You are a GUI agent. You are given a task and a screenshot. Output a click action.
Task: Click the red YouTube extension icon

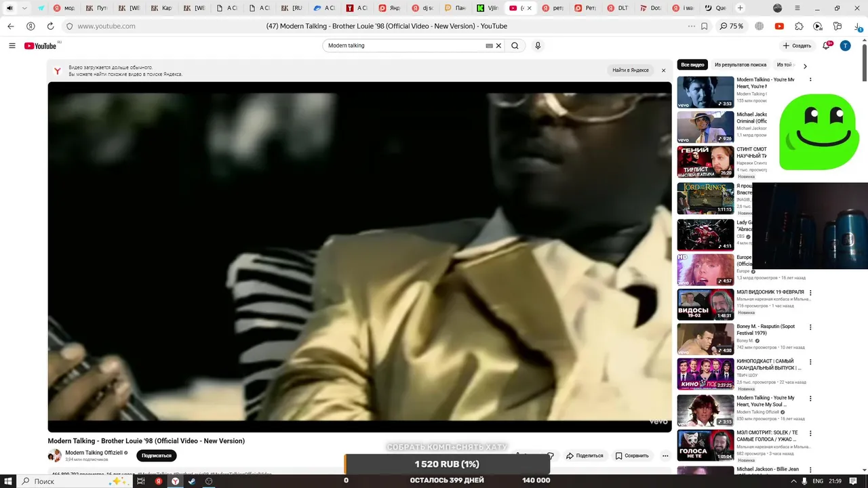(779, 26)
